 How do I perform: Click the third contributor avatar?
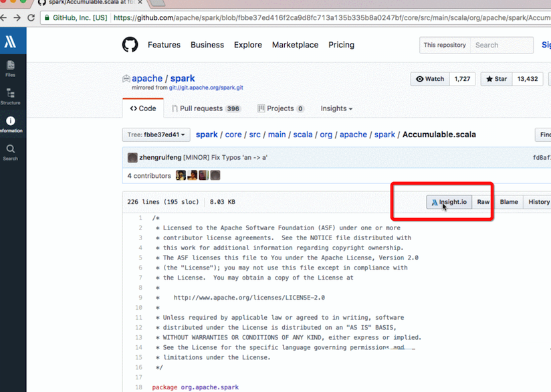click(204, 175)
